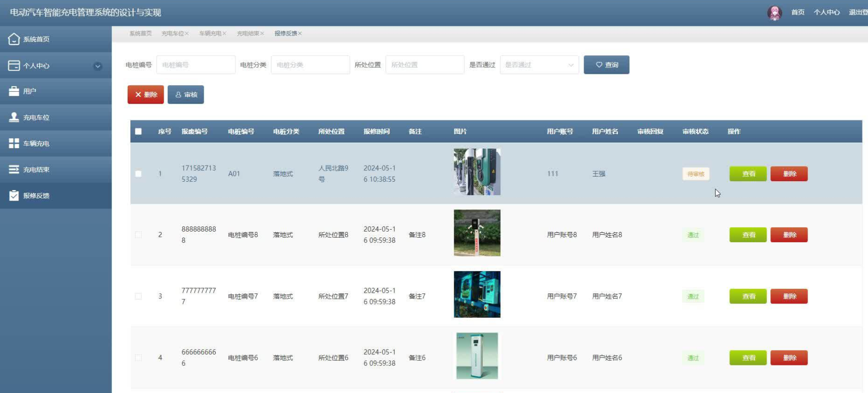Click the home icon beside 系统首页
868x393 pixels.
click(x=14, y=39)
